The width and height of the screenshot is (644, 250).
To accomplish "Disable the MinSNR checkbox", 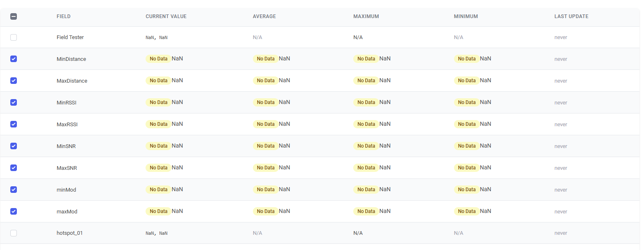I will 14,146.
